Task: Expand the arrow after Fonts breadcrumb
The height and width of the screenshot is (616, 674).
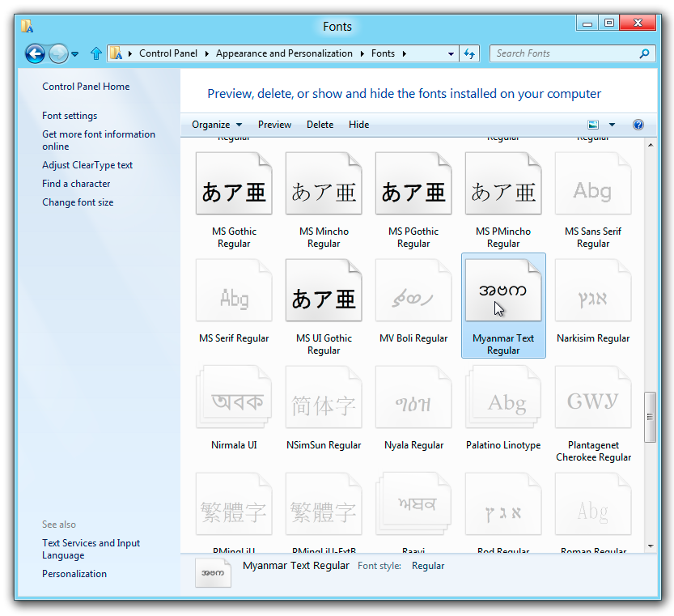Action: point(404,53)
